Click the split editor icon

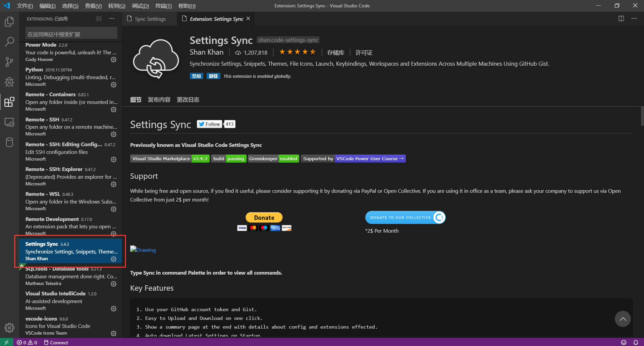[621, 19]
